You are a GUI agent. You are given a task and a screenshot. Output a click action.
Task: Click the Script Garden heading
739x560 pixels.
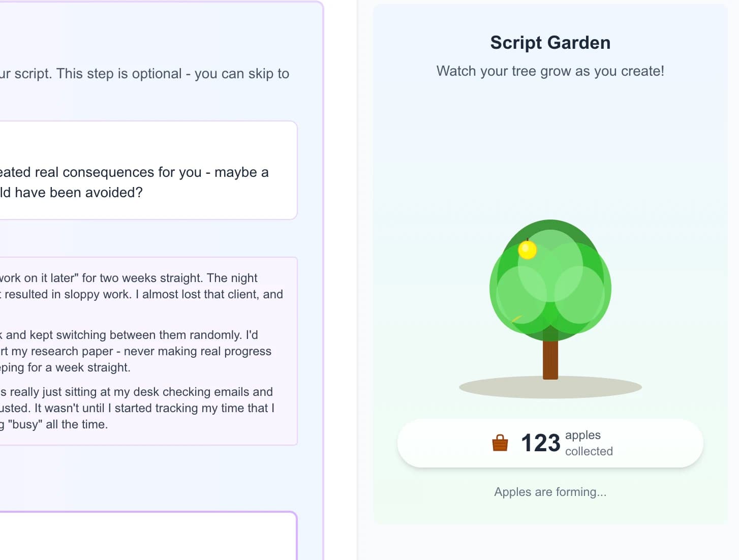(550, 43)
